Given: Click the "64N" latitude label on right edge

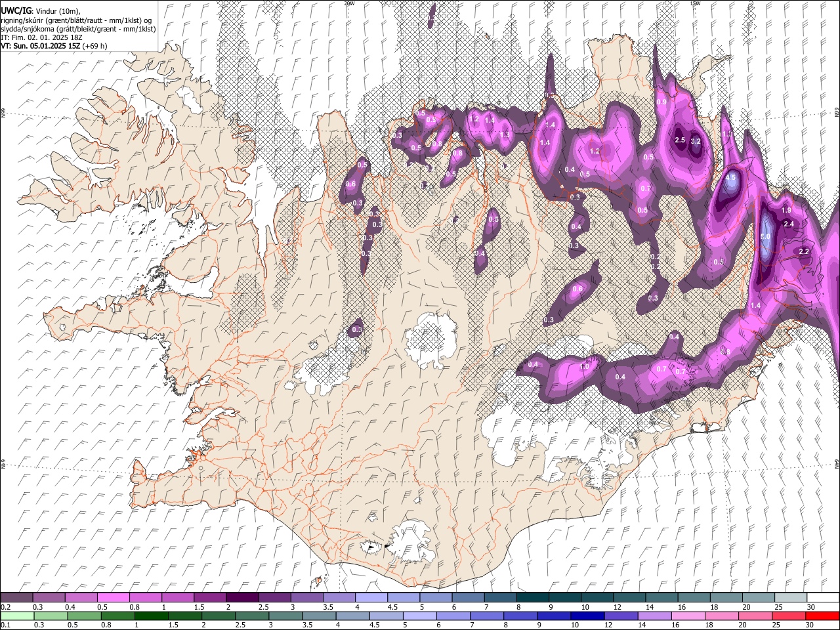Looking at the screenshot, I should click(x=837, y=463).
